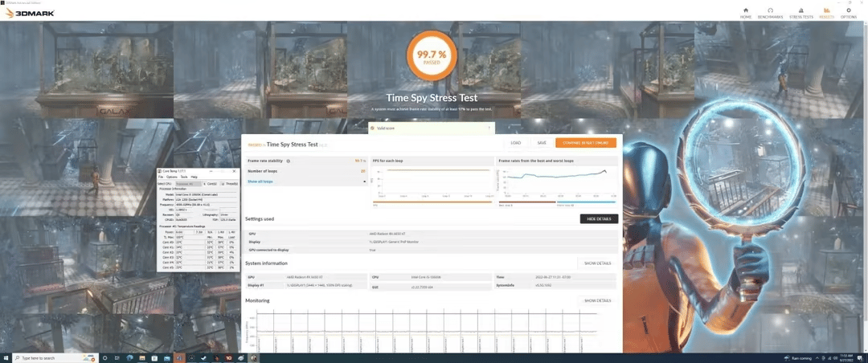Open Select CPU dropdown in Core Temp
The height and width of the screenshot is (363, 868).
tap(187, 183)
